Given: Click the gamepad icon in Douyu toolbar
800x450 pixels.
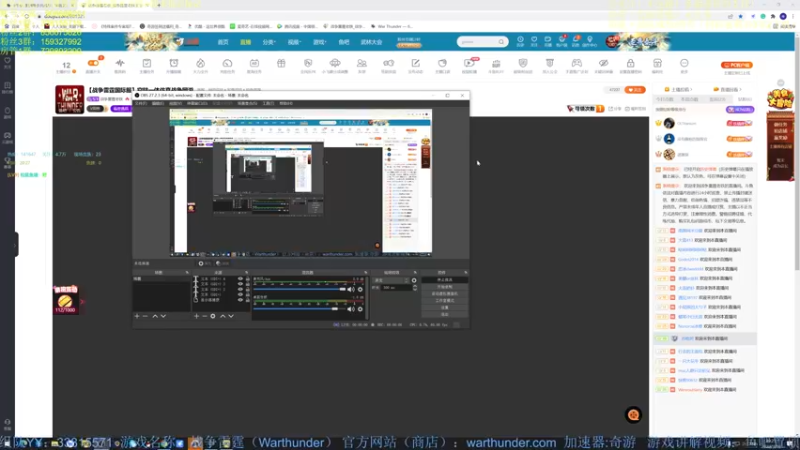Looking at the screenshot, I should pos(577,63).
